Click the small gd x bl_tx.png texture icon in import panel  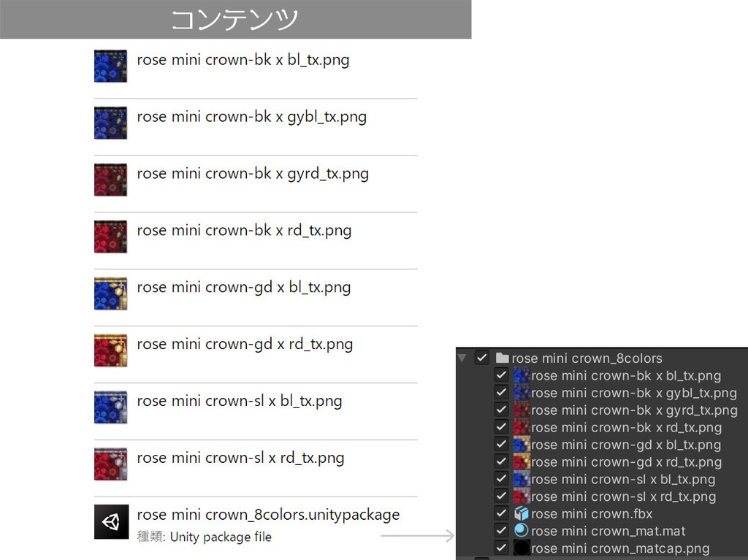tap(522, 445)
